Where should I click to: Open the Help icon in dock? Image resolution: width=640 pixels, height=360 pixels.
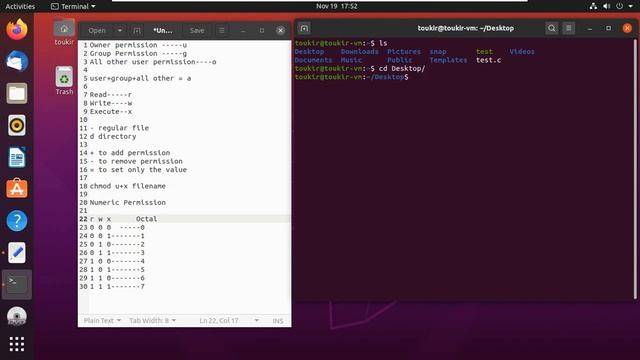(x=17, y=221)
